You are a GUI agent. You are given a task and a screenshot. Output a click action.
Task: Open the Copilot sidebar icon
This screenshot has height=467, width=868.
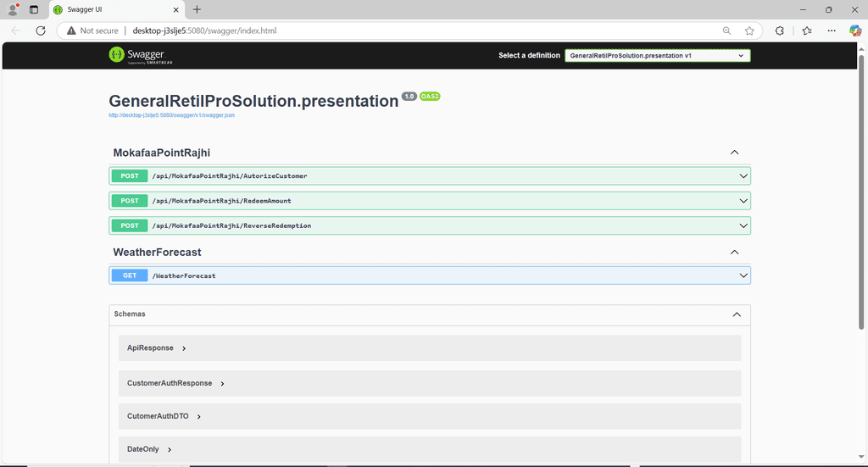(x=855, y=31)
